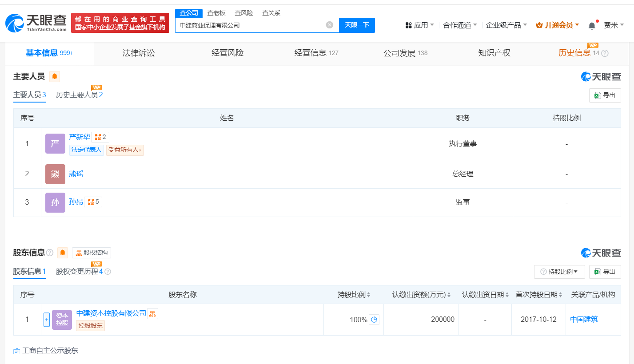
Task: Open the 股权结构 button
Action: [x=92, y=253]
